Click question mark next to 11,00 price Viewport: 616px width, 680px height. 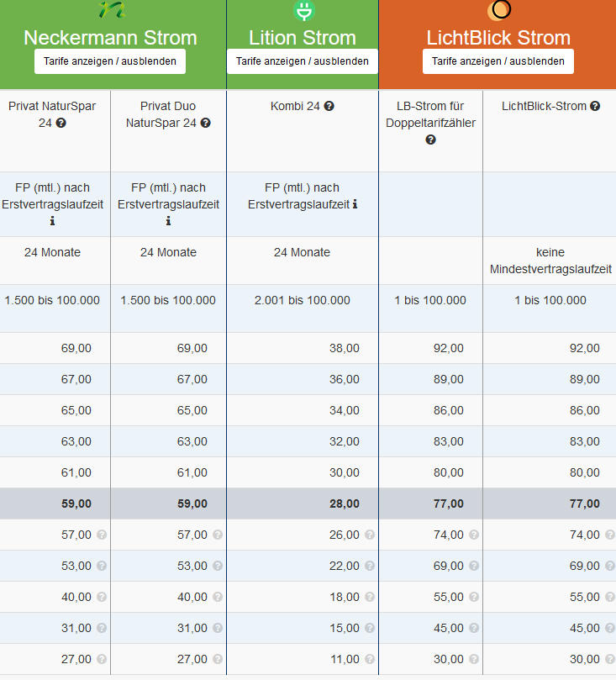pyautogui.click(x=370, y=659)
